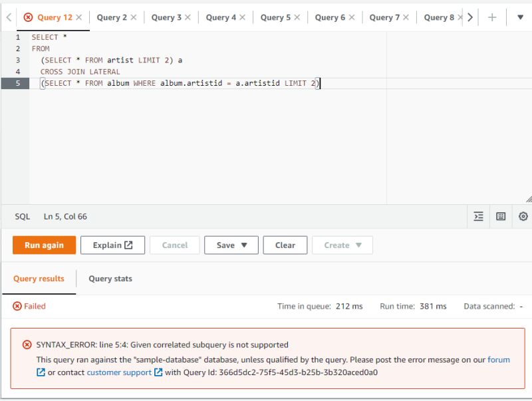Click the Clear button

click(285, 245)
